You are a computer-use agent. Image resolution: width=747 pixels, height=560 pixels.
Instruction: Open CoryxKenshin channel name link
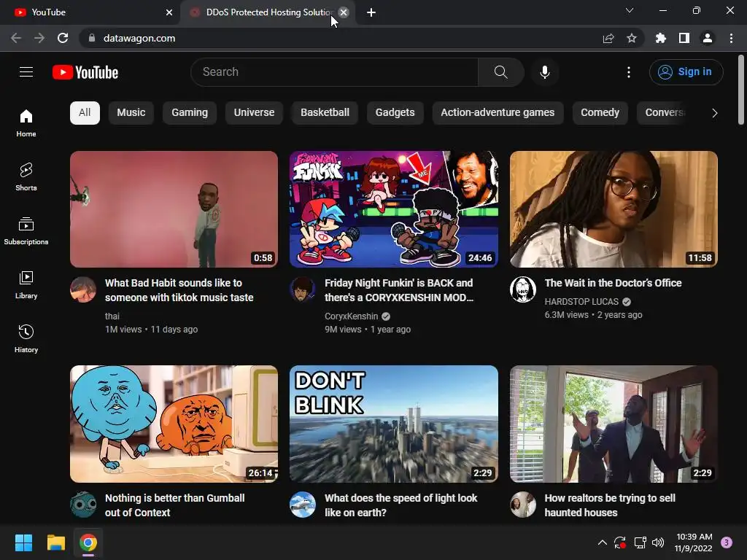coord(351,316)
